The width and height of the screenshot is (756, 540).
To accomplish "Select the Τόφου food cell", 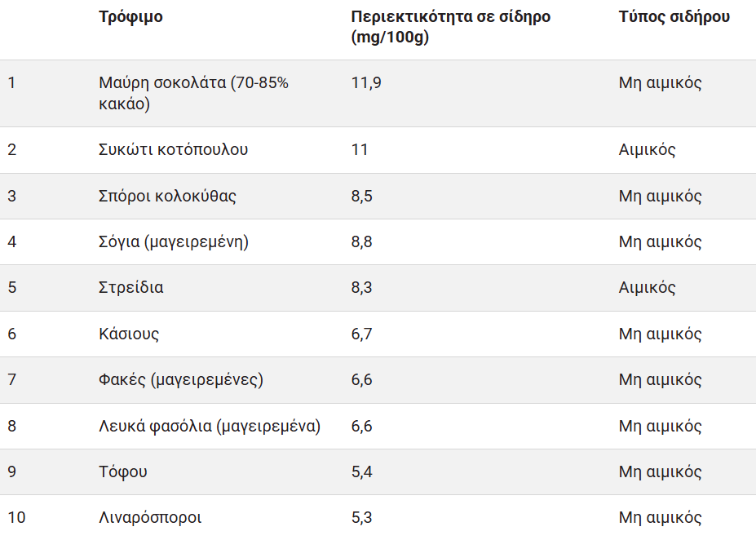I will [x=123, y=471].
